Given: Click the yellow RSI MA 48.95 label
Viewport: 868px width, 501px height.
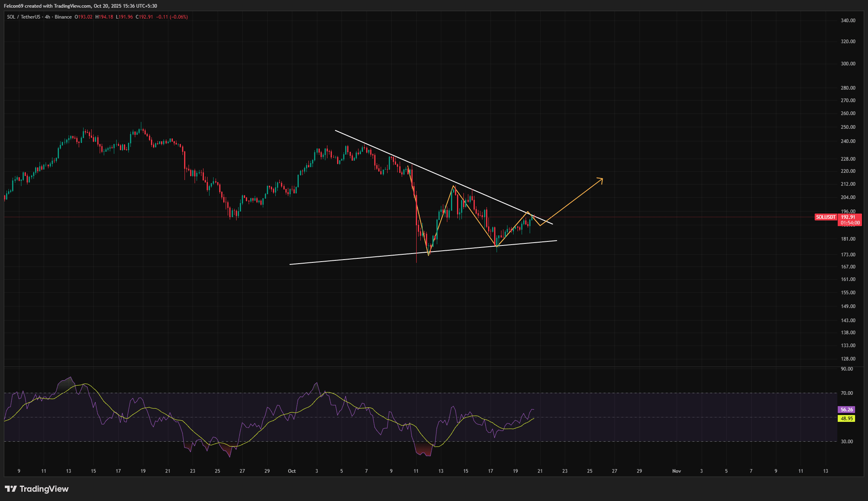Looking at the screenshot, I should [846, 419].
